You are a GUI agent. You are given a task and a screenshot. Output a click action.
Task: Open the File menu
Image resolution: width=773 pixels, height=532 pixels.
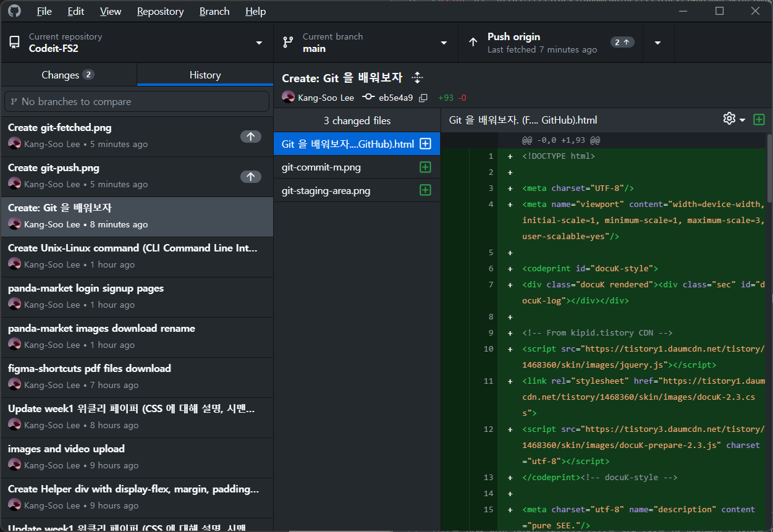point(44,11)
